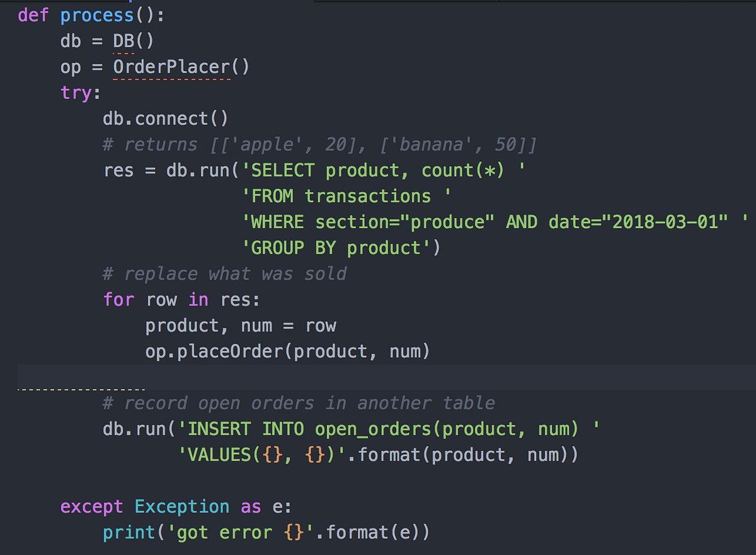The width and height of the screenshot is (756, 555).
Task: Click the db.connect() call
Action: point(165,118)
